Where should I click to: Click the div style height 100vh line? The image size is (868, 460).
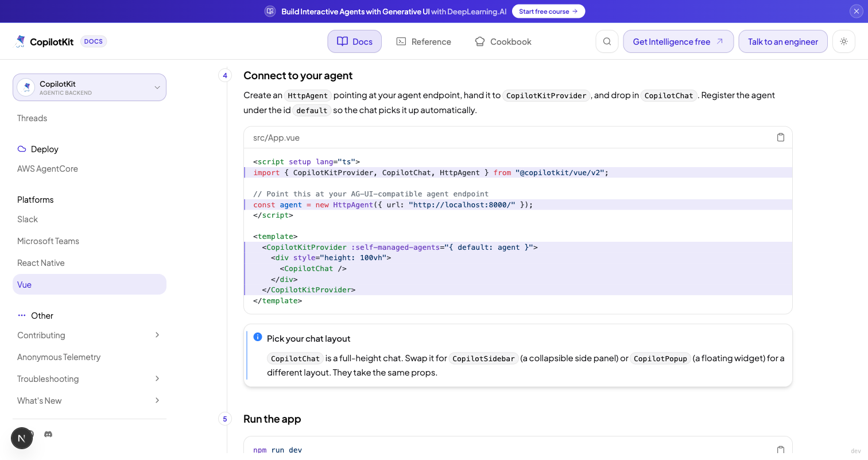(x=331, y=258)
